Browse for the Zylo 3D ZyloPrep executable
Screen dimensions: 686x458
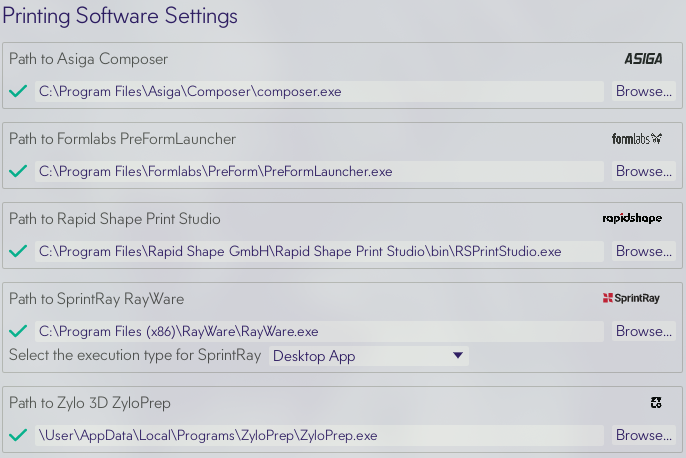click(x=644, y=435)
